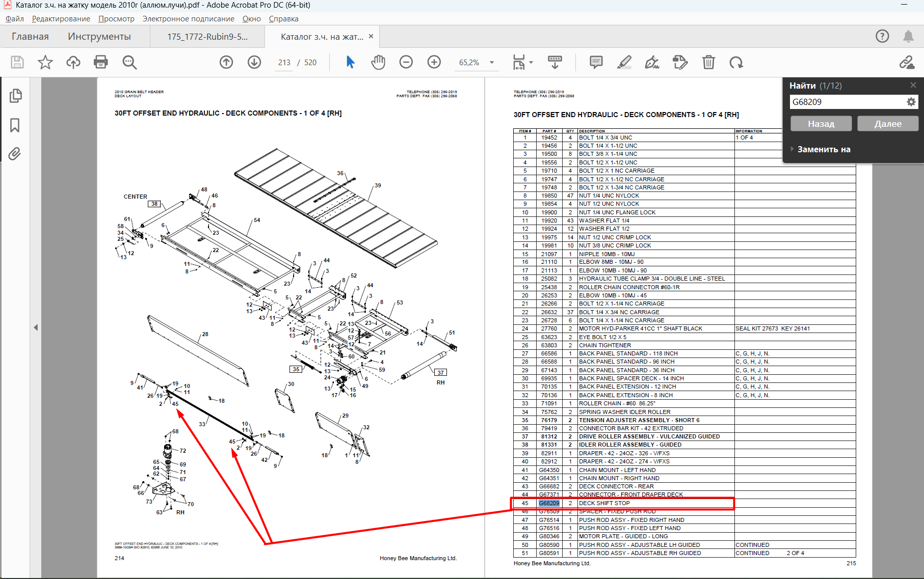The width and height of the screenshot is (924, 579).
Task: Expand the left navigation pane arrow
Action: [x=36, y=327]
